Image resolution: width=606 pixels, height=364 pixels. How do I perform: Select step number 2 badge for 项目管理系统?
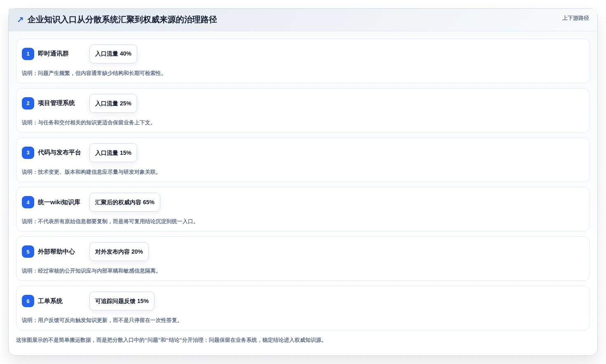click(x=28, y=103)
